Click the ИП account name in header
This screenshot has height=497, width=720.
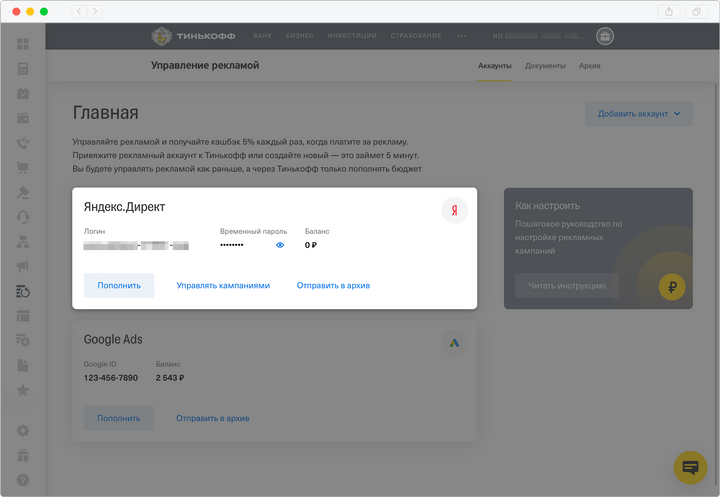[538, 36]
